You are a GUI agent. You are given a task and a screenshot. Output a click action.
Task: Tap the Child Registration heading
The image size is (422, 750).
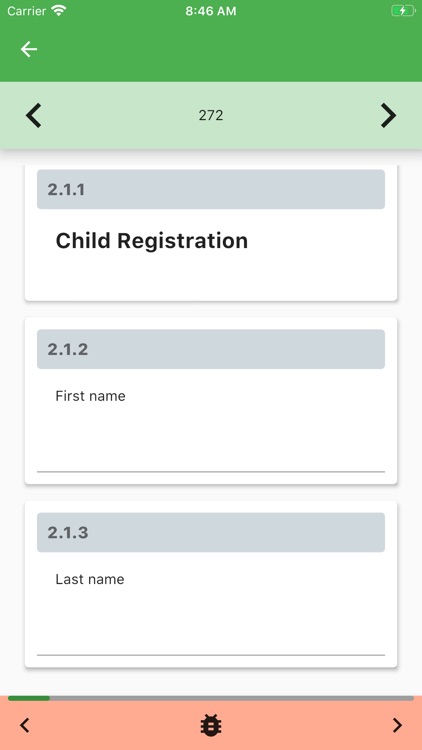152,241
